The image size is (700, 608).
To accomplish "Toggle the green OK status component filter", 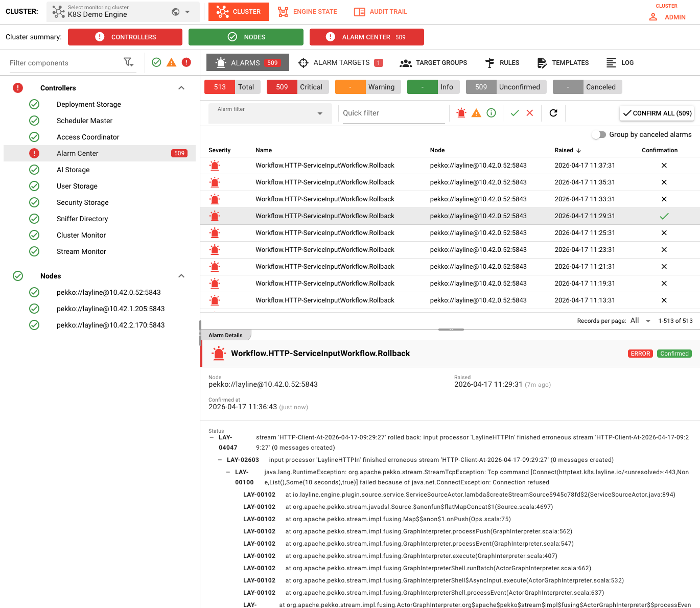I will (x=156, y=62).
